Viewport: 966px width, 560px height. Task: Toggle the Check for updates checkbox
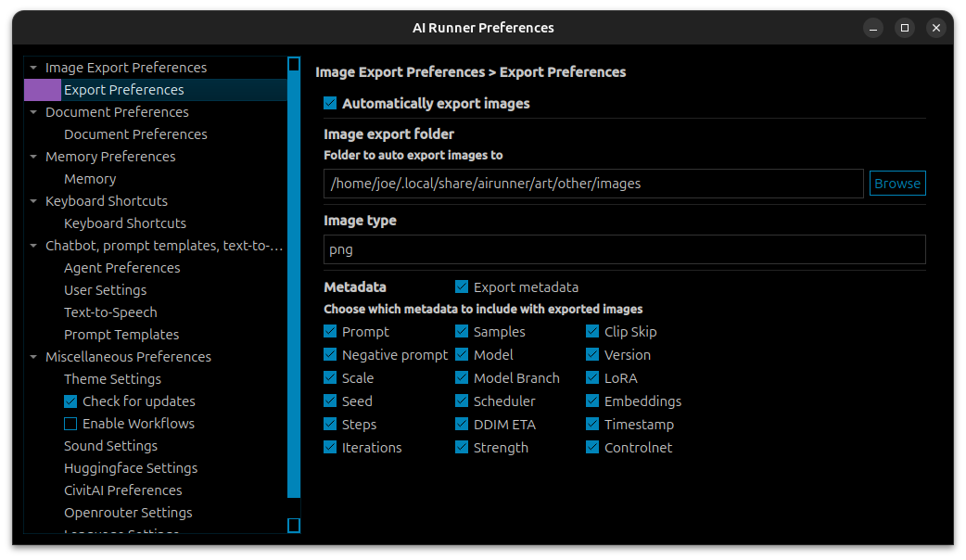click(x=70, y=401)
